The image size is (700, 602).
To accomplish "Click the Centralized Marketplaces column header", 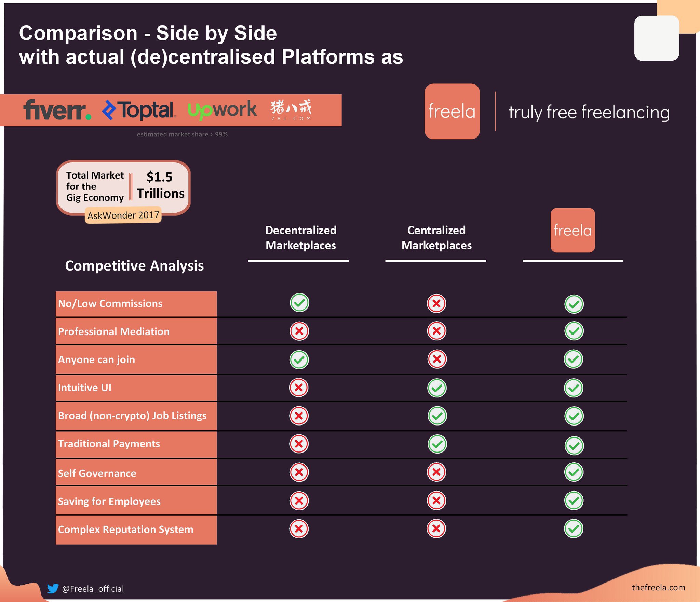I will pos(436,238).
